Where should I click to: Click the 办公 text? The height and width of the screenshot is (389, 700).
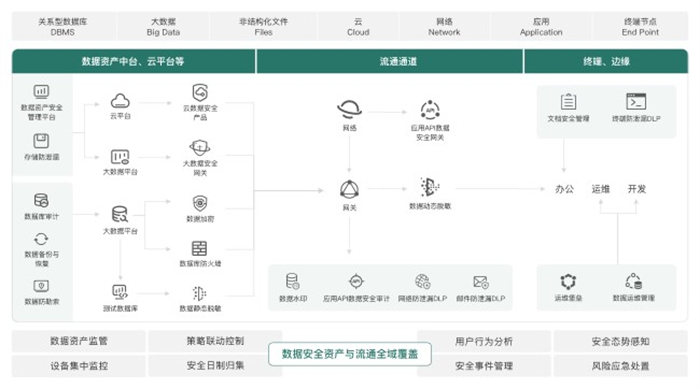click(x=564, y=189)
